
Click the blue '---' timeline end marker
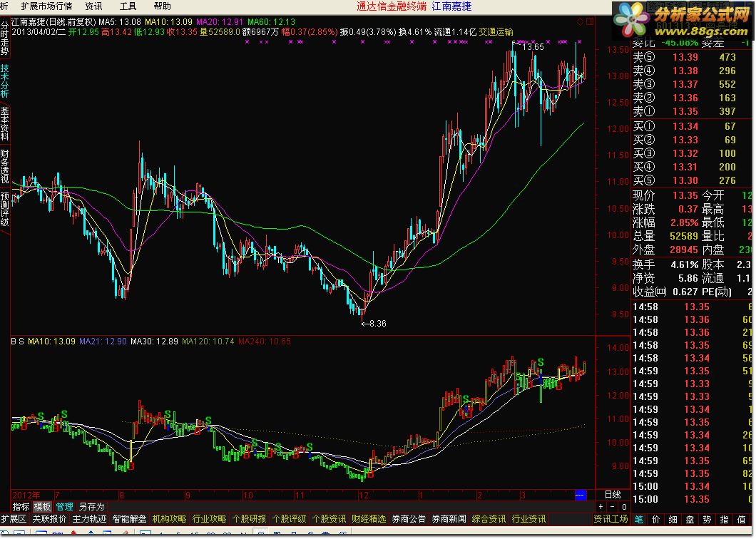point(580,495)
